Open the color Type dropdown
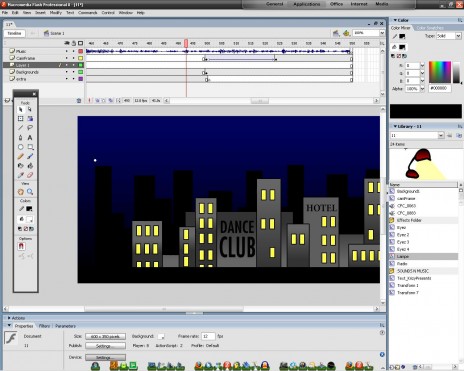 (458, 36)
